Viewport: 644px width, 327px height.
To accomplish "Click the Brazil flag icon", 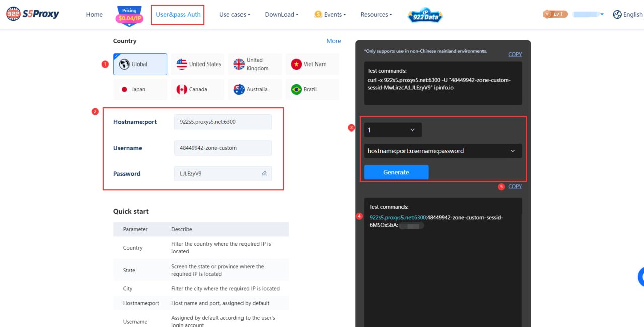I will (x=296, y=89).
